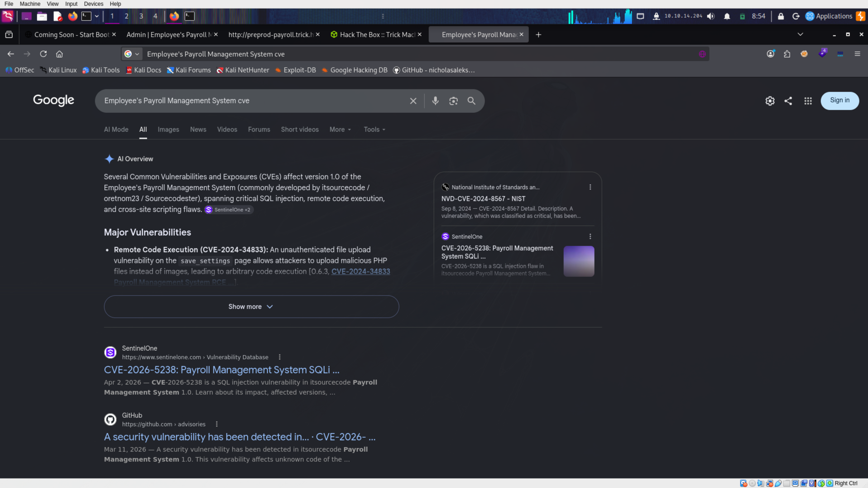Switch to the preprod-payroll.trick.htb tab
This screenshot has width=868, height=488.
pos(270,34)
